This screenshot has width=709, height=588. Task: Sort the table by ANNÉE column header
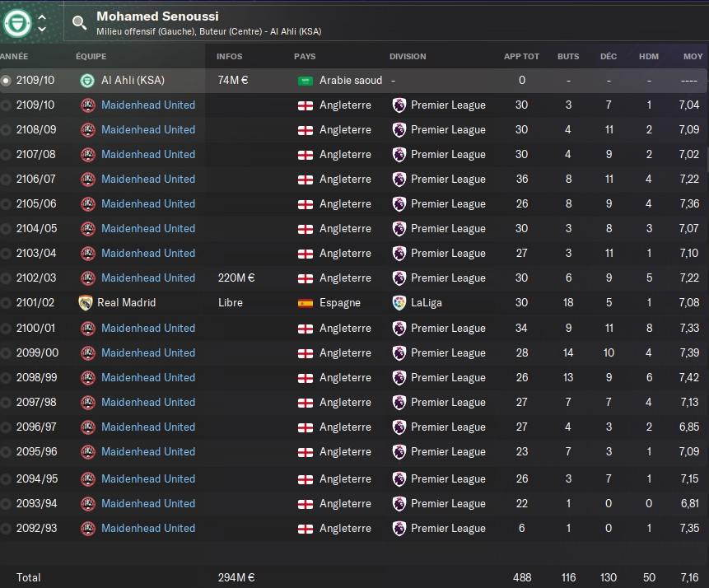pyautogui.click(x=14, y=57)
